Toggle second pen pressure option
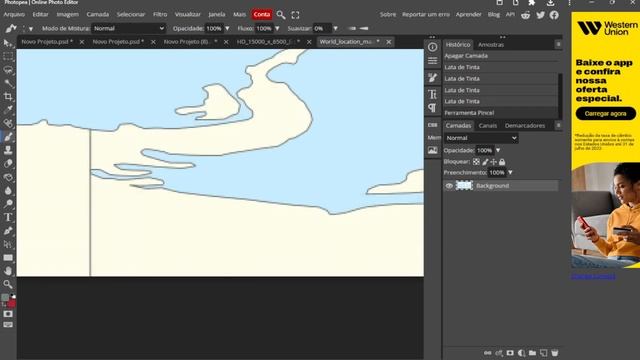640x360 pixels. [364, 29]
